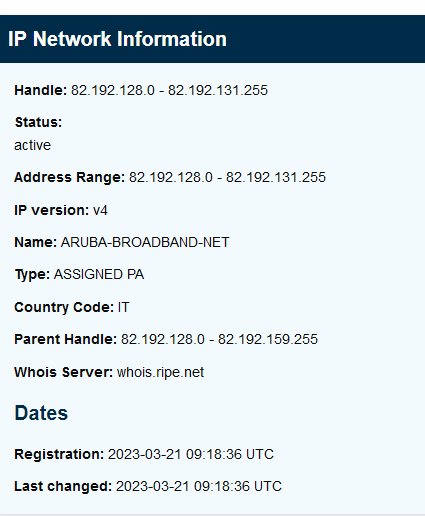The width and height of the screenshot is (425, 516).
Task: Click the Name label
Action: (36, 242)
